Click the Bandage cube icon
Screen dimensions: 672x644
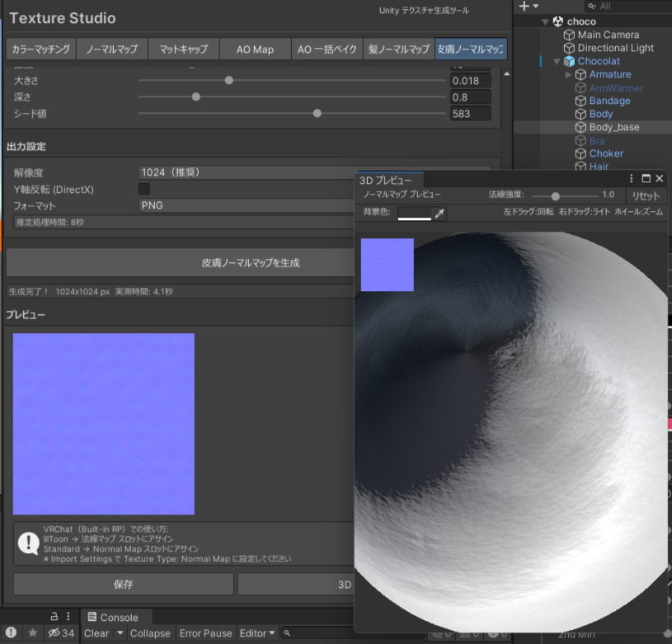(580, 101)
